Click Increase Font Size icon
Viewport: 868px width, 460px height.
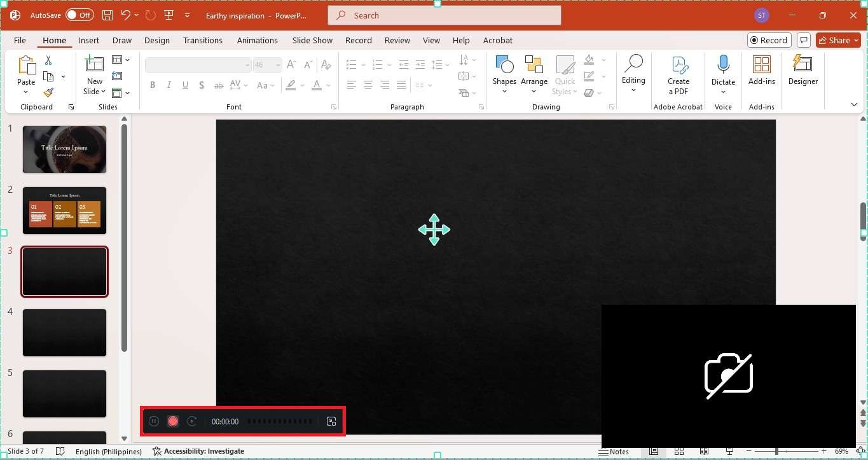tap(291, 65)
